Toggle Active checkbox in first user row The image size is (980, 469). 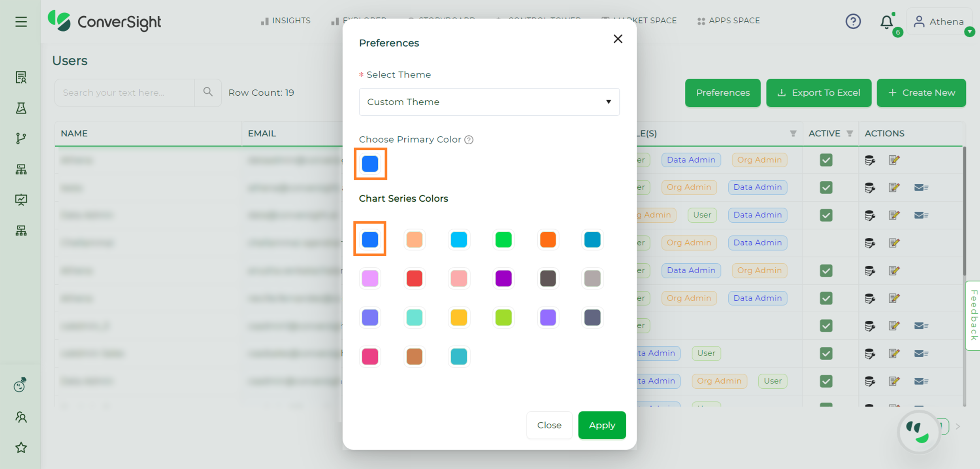[826, 160]
